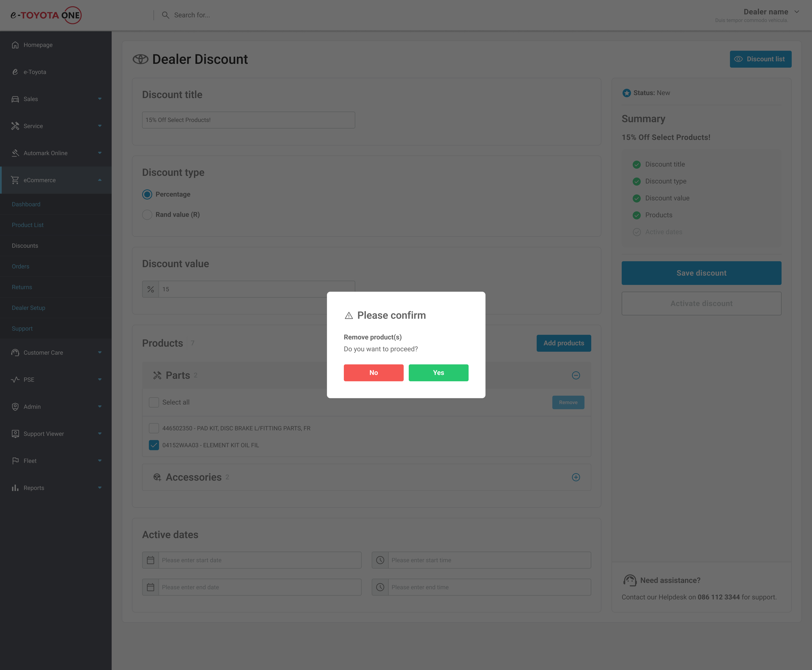
Task: Click the search magnifier icon
Action: 165,15
